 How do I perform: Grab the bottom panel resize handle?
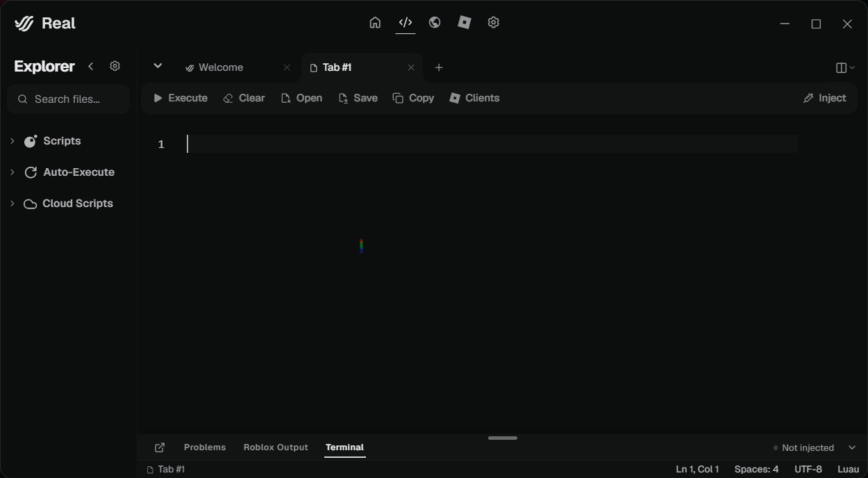point(503,438)
